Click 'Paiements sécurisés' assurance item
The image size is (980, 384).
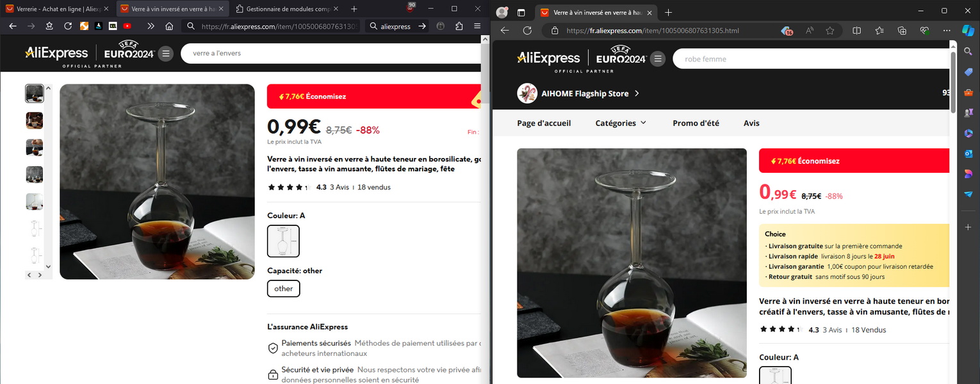point(373,348)
